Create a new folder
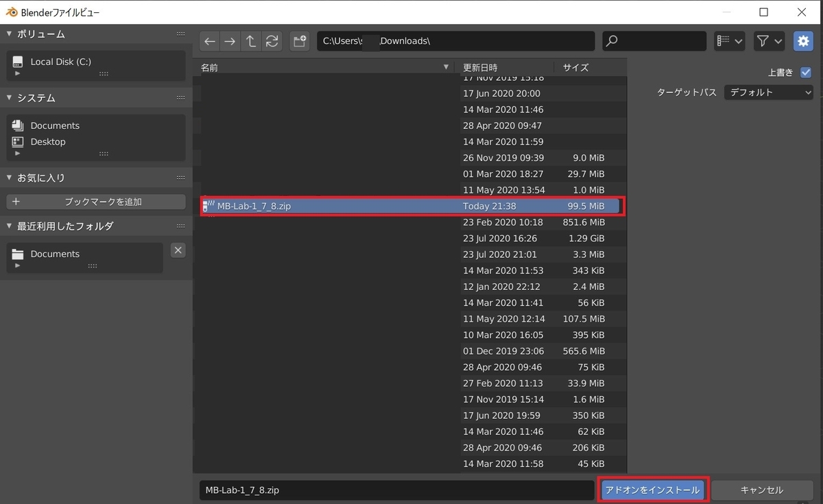 point(299,41)
